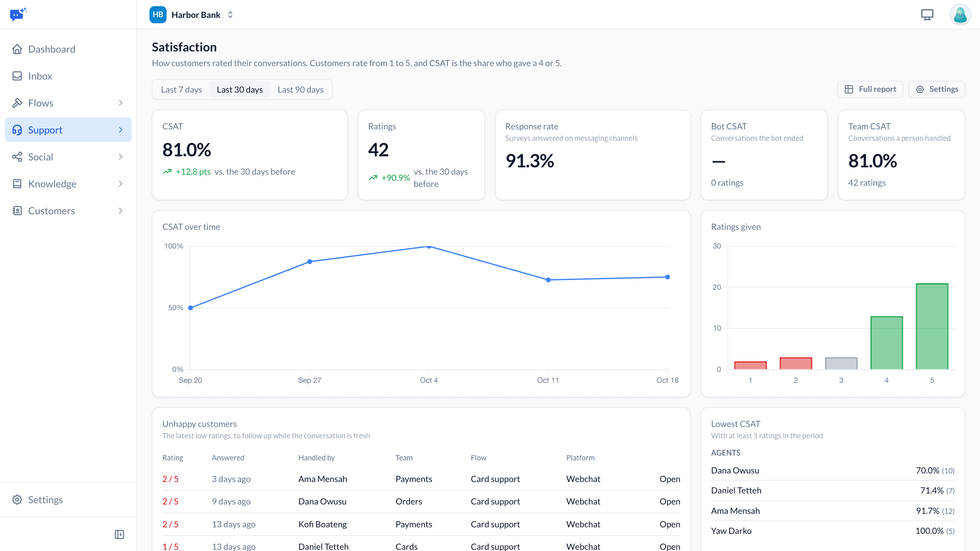The width and height of the screenshot is (980, 551).
Task: Click the Settings gear icon near Full report
Action: point(920,89)
